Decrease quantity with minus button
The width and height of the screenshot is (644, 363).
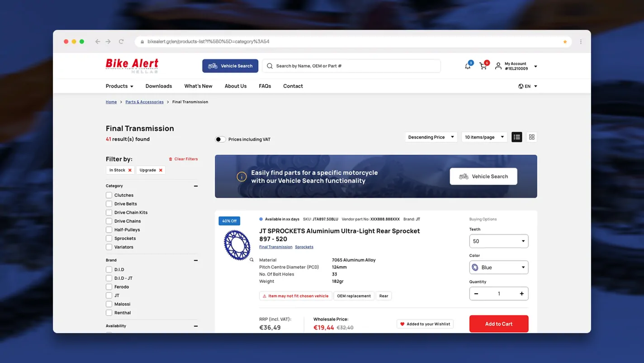point(476,294)
